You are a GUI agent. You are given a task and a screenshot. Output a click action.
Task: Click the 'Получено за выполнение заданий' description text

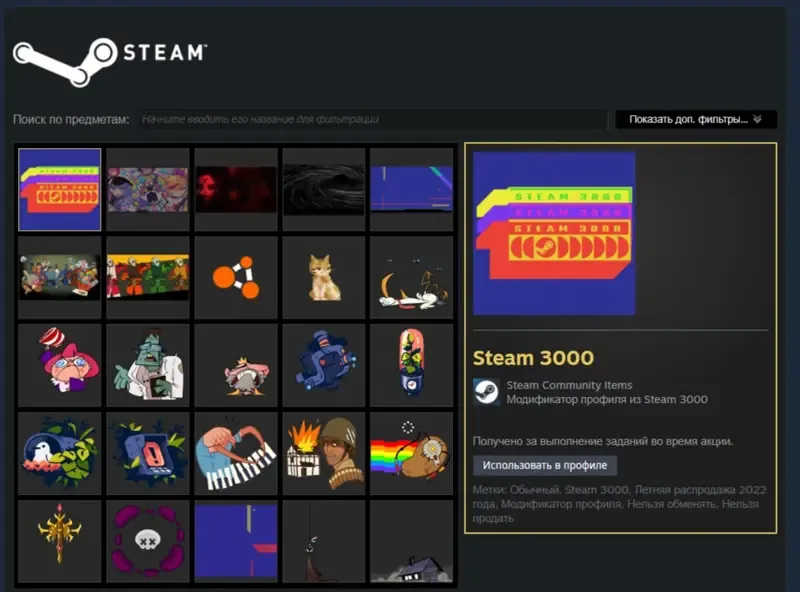tap(603, 441)
